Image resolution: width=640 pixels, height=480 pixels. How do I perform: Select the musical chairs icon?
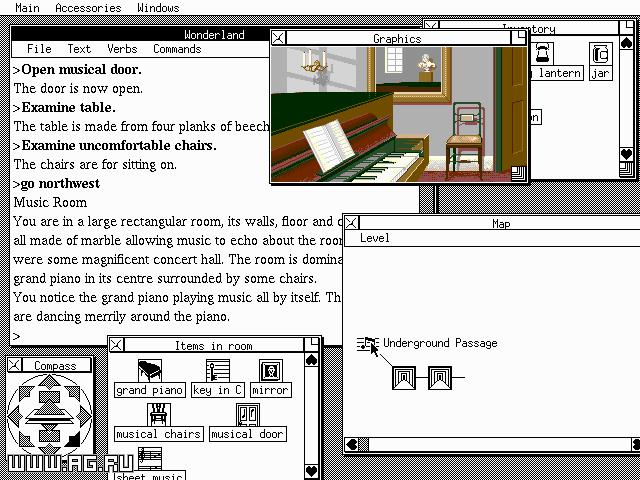[158, 414]
